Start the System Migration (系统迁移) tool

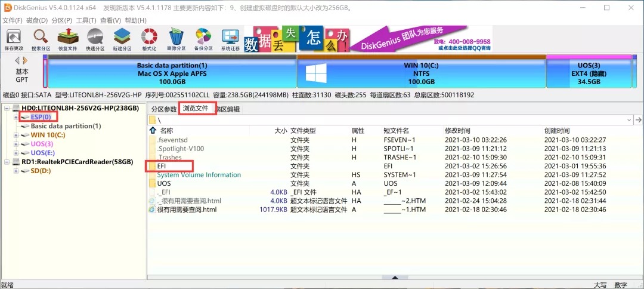230,39
